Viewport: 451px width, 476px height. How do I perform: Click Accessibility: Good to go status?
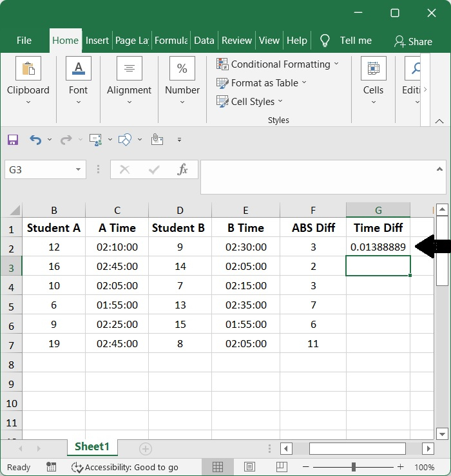(125, 467)
